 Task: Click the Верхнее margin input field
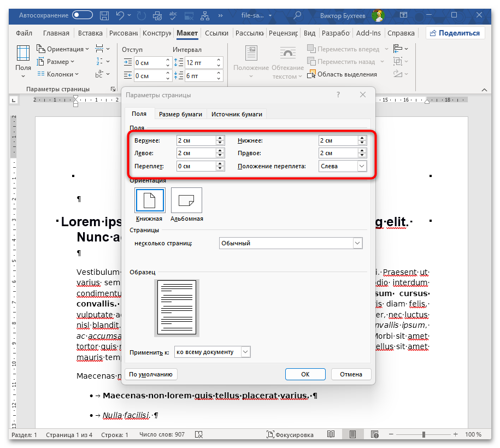[x=196, y=140]
